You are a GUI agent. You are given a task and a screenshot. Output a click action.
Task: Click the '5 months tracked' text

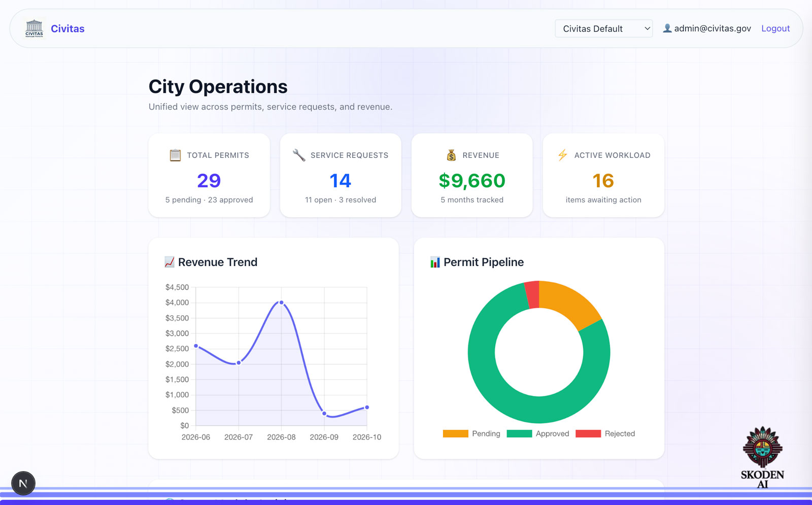[472, 200]
